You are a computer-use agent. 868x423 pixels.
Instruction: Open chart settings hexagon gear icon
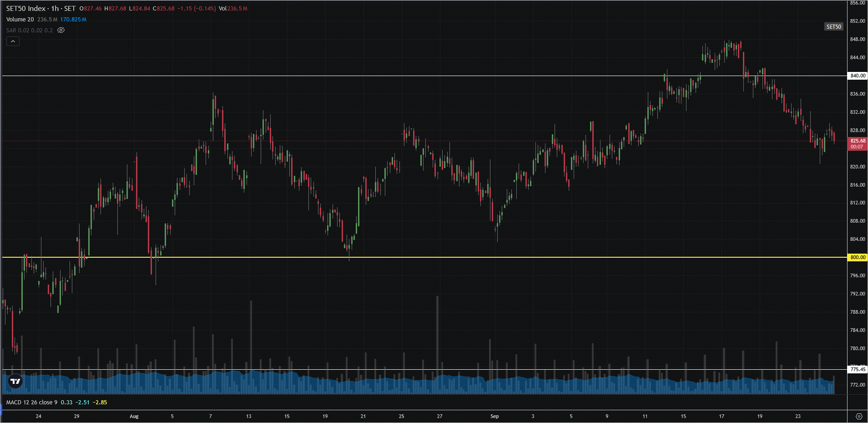(858, 416)
